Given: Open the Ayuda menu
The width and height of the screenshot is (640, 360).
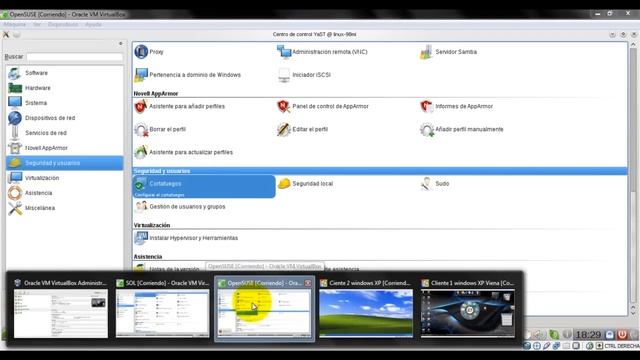Looking at the screenshot, I should coord(93,24).
